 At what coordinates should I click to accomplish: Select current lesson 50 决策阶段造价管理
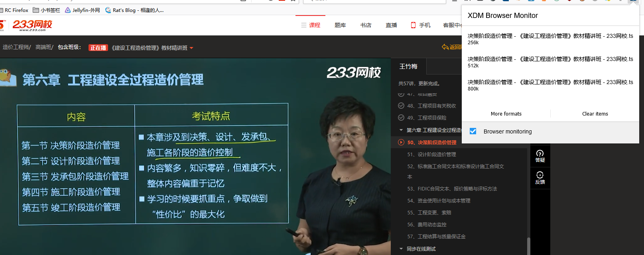[432, 142]
